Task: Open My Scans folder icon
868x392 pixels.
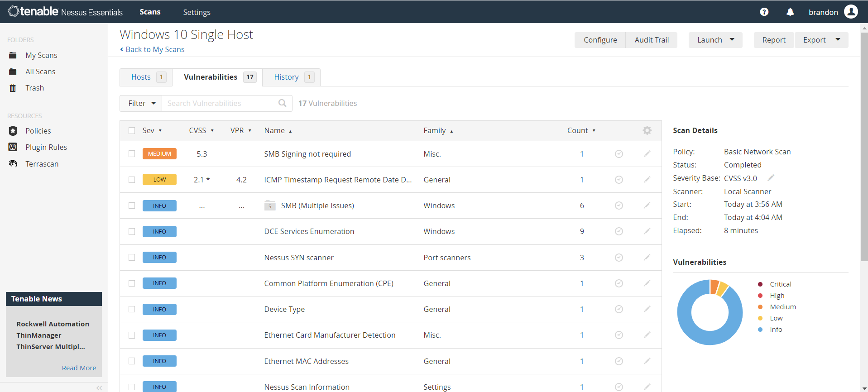Action: point(13,55)
